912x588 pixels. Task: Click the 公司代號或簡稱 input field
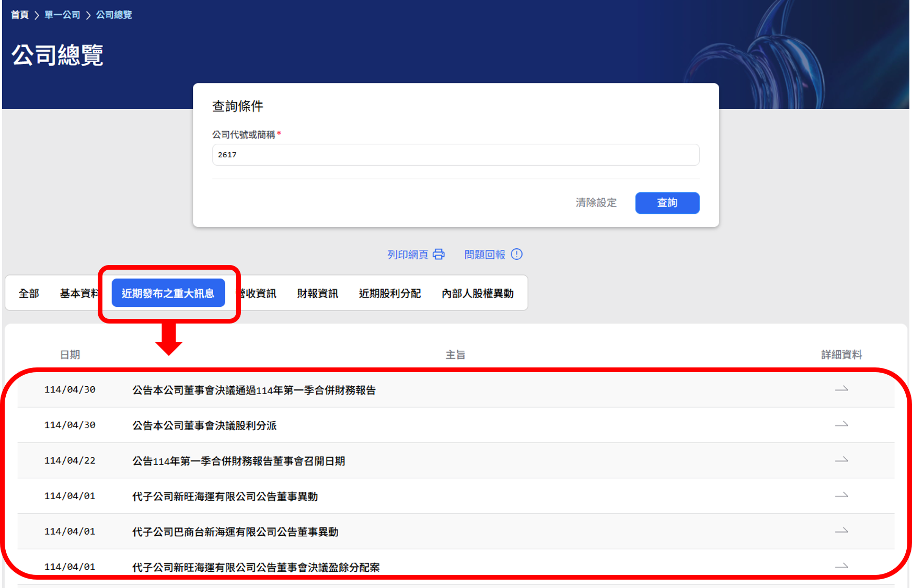pyautogui.click(x=455, y=155)
